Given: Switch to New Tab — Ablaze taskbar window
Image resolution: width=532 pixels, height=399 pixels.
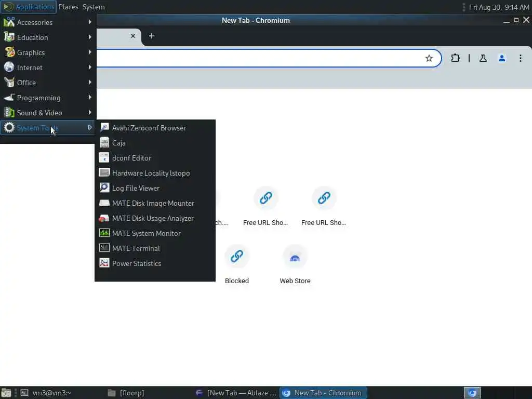Looking at the screenshot, I should click(x=236, y=393).
